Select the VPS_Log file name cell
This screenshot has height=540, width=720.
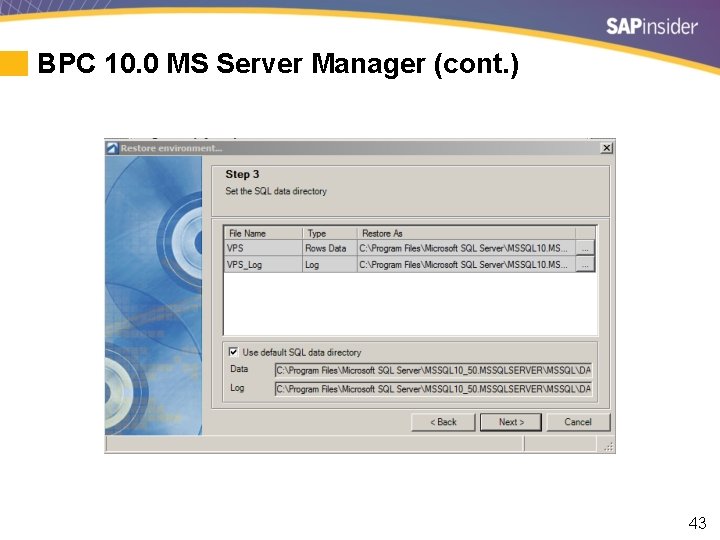tap(263, 264)
